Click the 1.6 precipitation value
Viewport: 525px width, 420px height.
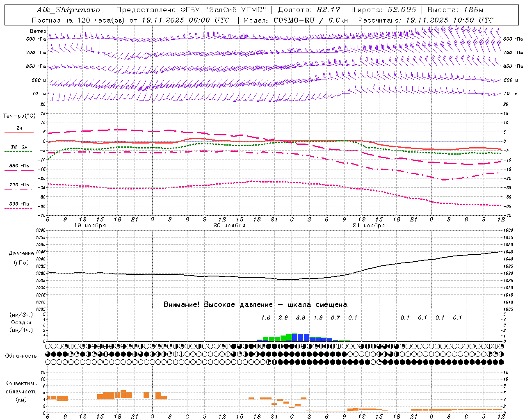266,317
